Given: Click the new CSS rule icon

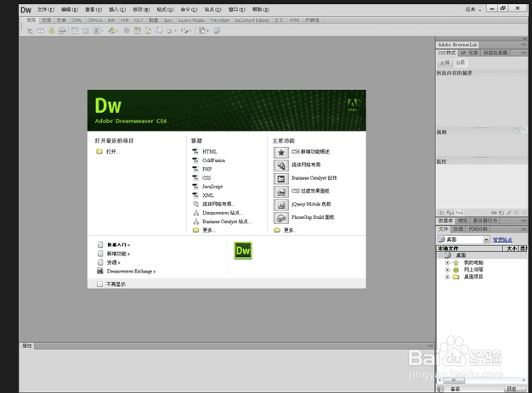Looking at the screenshot, I should 501,213.
